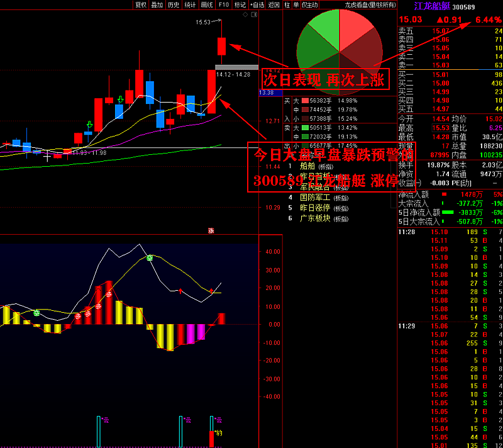Open the 叠加 overlay tool
The image size is (503, 448).
(x=157, y=4)
